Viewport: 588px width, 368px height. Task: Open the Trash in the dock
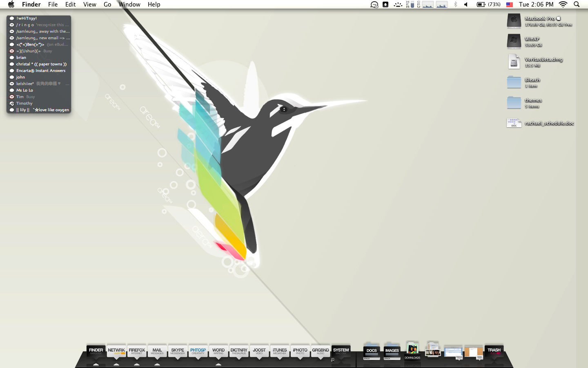tap(494, 351)
